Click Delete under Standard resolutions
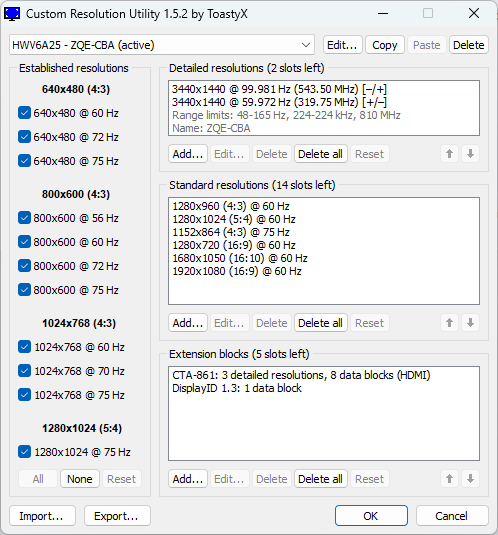 pyautogui.click(x=272, y=323)
